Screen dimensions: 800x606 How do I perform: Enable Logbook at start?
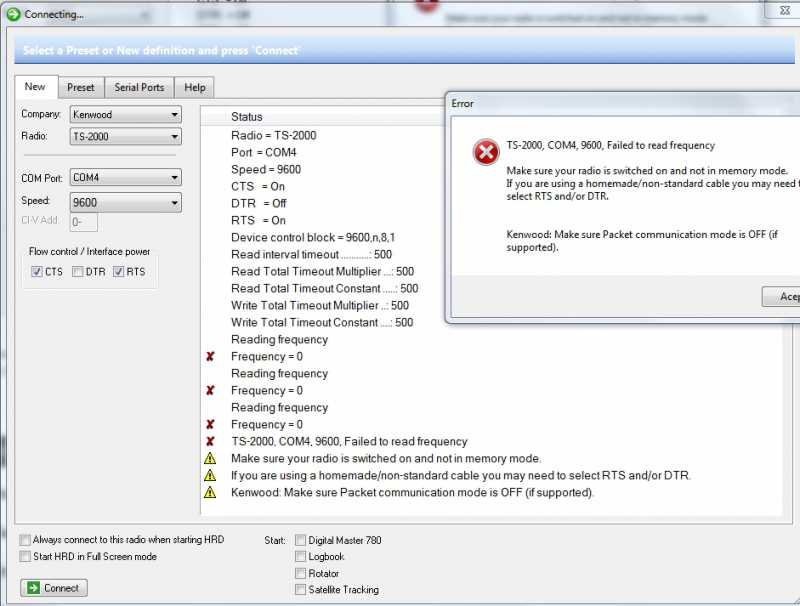click(301, 557)
